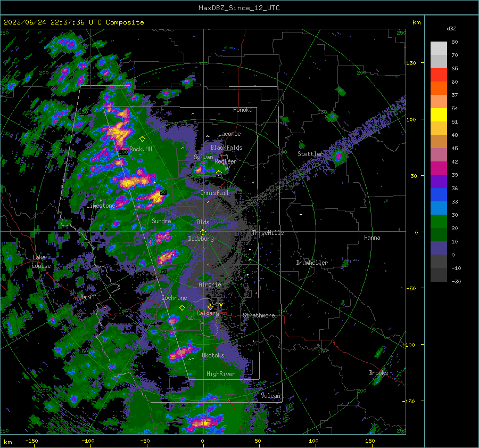Click the Airdrie city label
The width and height of the screenshot is (479, 448).
click(x=210, y=284)
